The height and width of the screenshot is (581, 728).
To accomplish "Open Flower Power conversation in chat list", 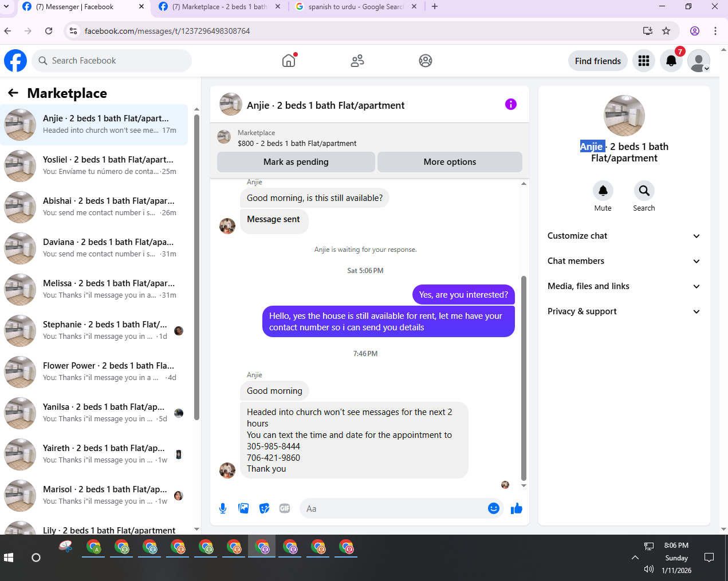I will click(94, 371).
